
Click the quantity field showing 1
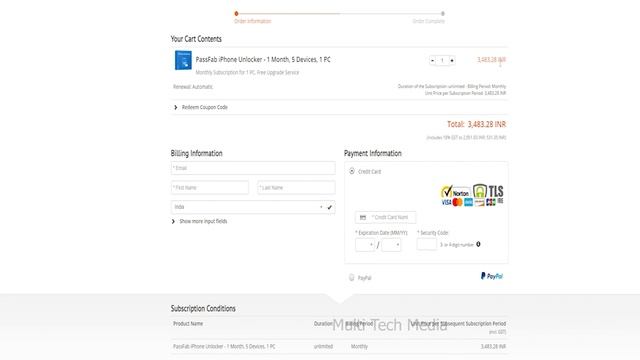click(x=442, y=60)
